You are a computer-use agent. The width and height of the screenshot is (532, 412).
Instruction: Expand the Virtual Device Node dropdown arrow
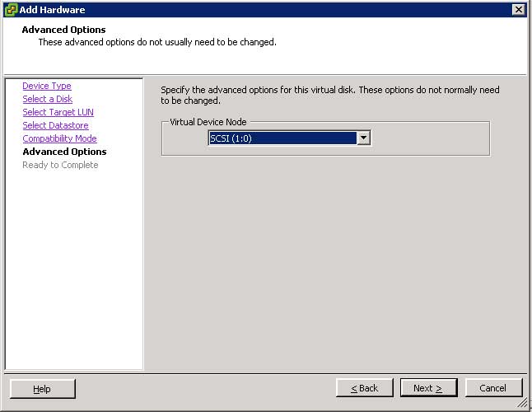363,138
